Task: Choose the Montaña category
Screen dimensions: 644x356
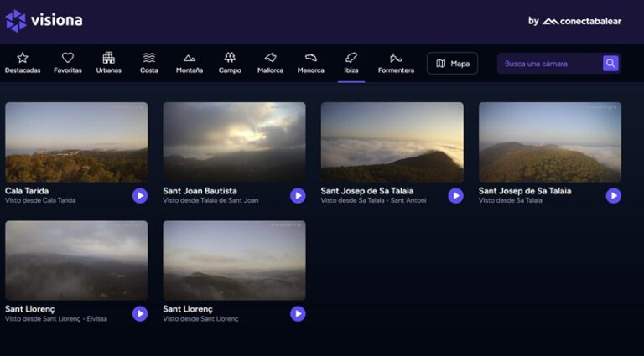Action: pyautogui.click(x=190, y=63)
